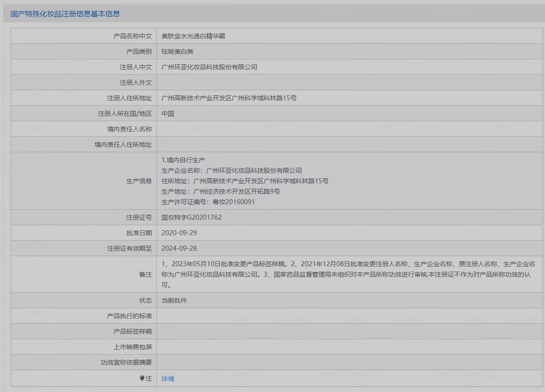
Task: Click the 注册人外文 label
Action: [136, 83]
